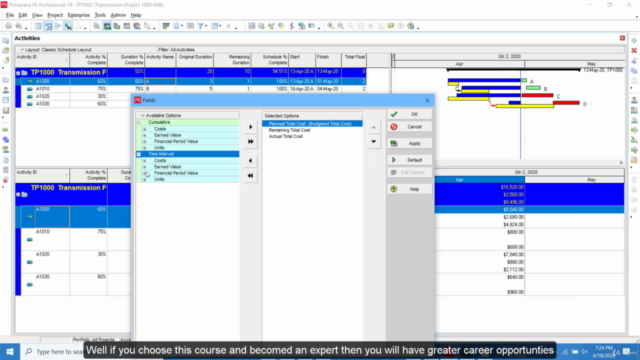Click Cancel in Fields dialog
The image size is (640, 360).
pyautogui.click(x=410, y=127)
